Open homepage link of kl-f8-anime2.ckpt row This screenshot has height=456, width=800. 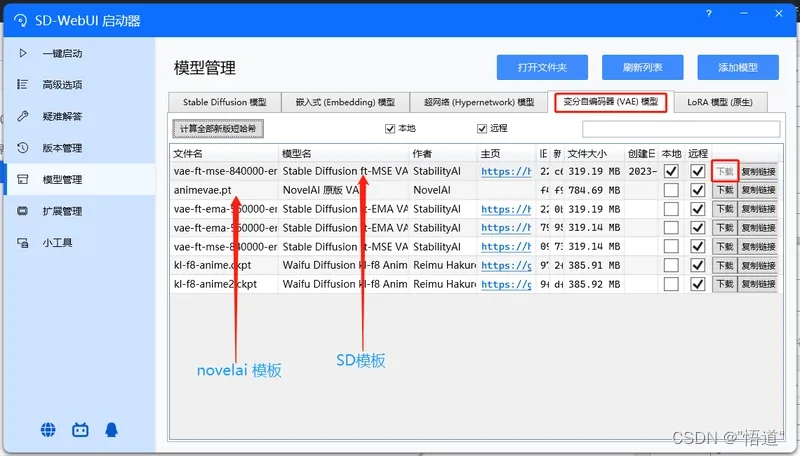[506, 285]
